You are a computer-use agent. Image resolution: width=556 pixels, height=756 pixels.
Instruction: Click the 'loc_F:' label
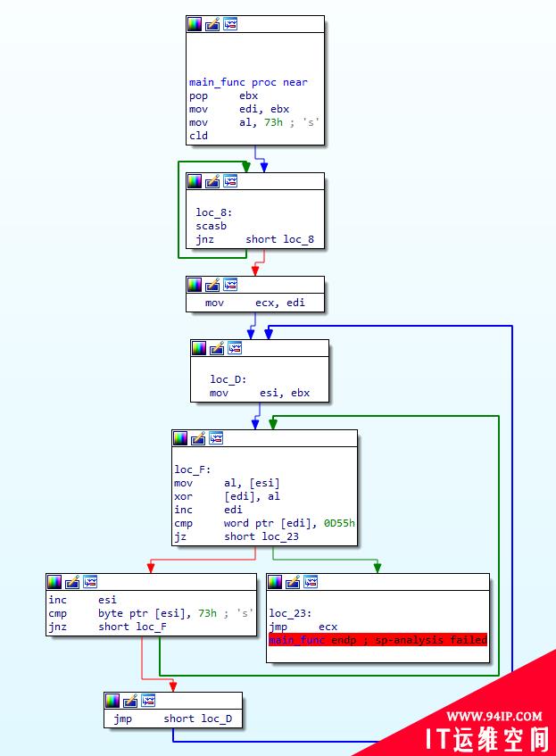pyautogui.click(x=193, y=469)
